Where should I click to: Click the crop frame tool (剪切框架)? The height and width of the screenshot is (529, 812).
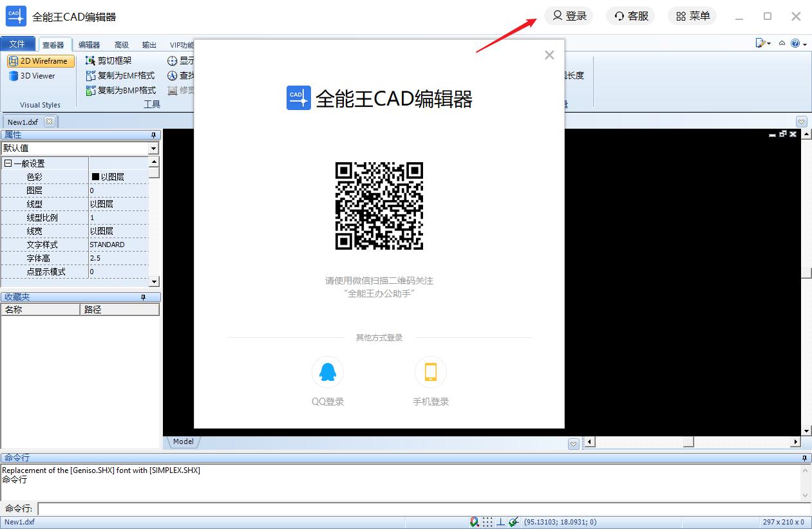[108, 60]
